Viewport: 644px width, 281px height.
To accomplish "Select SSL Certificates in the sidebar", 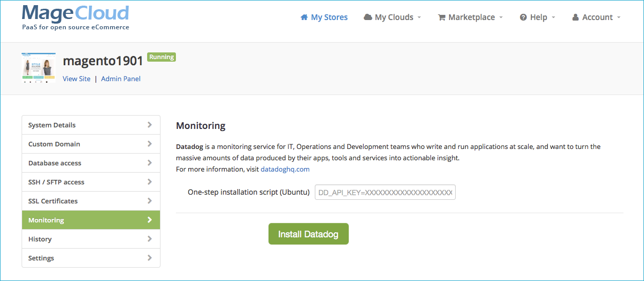I will pyautogui.click(x=91, y=201).
